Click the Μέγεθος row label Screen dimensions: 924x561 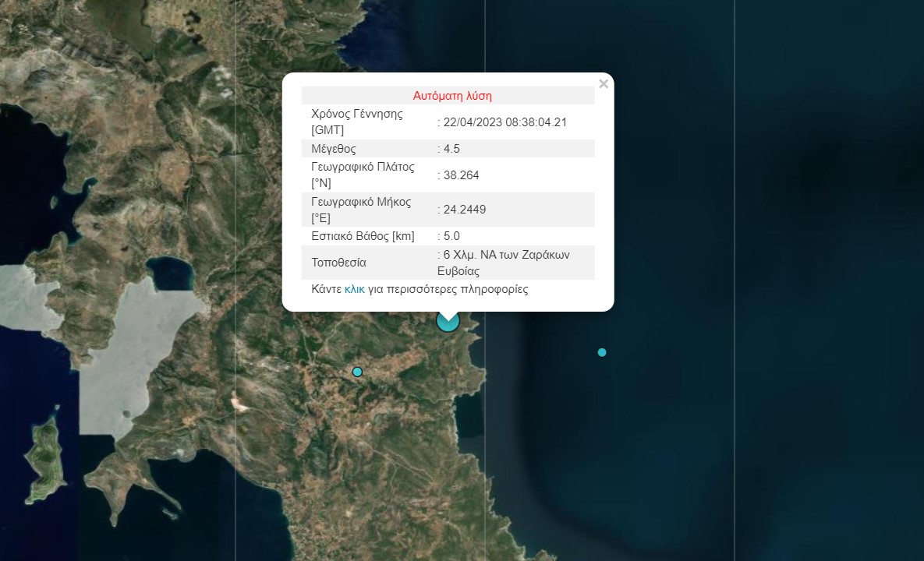coord(333,149)
